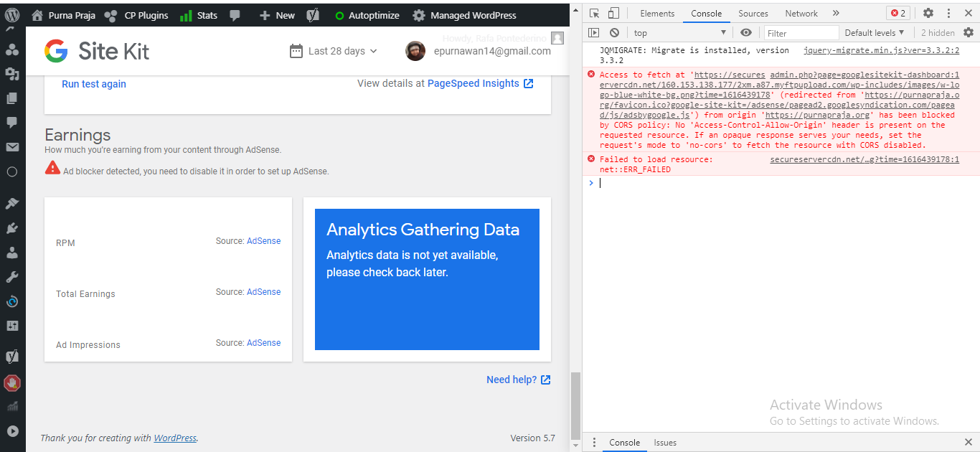Click the hollow circle icon in WordPress sidebar

pyautogui.click(x=12, y=171)
